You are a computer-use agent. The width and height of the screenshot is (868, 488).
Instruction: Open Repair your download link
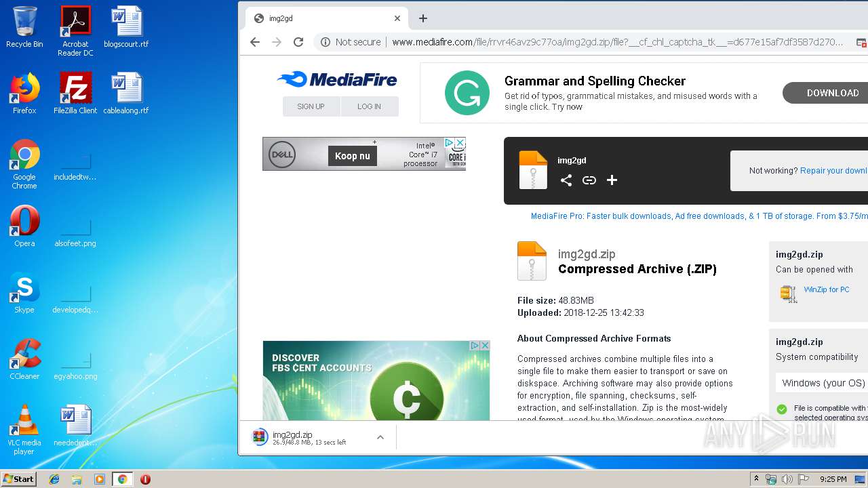tap(833, 171)
